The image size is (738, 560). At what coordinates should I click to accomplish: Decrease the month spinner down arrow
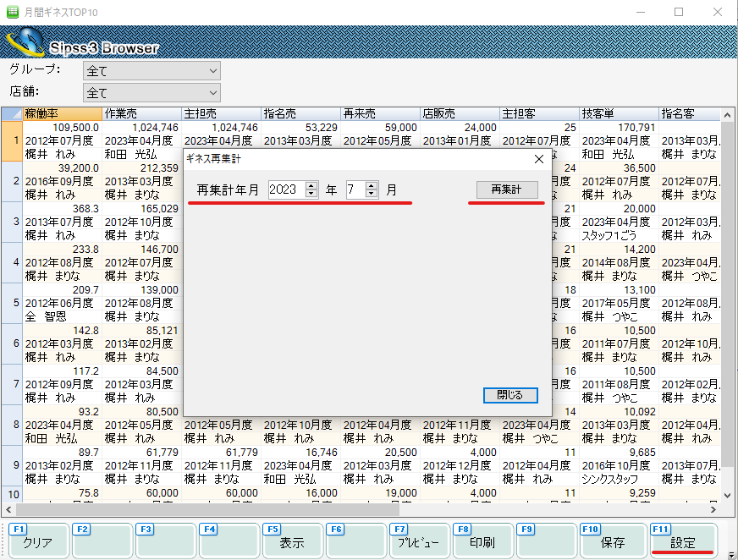[x=372, y=194]
